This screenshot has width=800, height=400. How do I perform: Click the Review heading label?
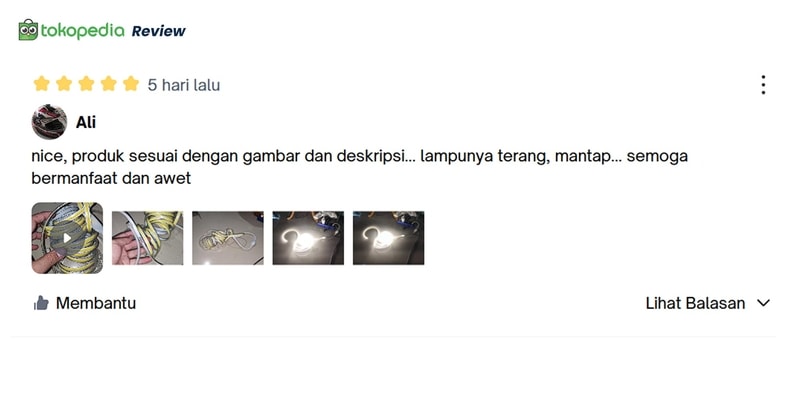coord(159,31)
